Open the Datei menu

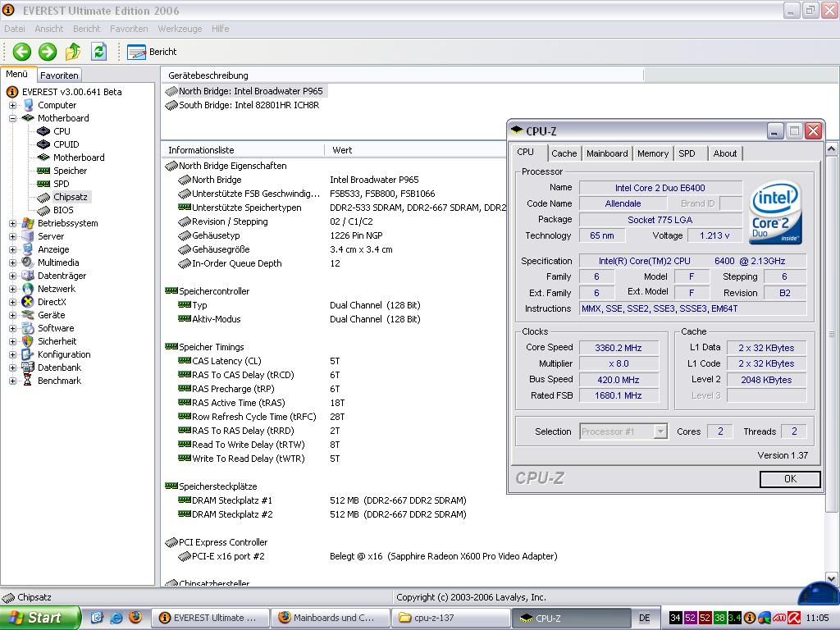(x=15, y=29)
